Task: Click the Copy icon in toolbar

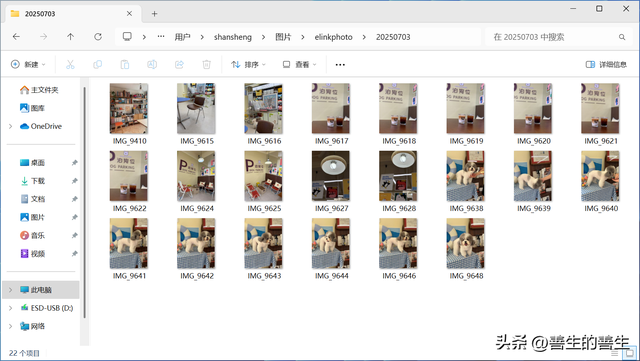Action: tap(98, 65)
